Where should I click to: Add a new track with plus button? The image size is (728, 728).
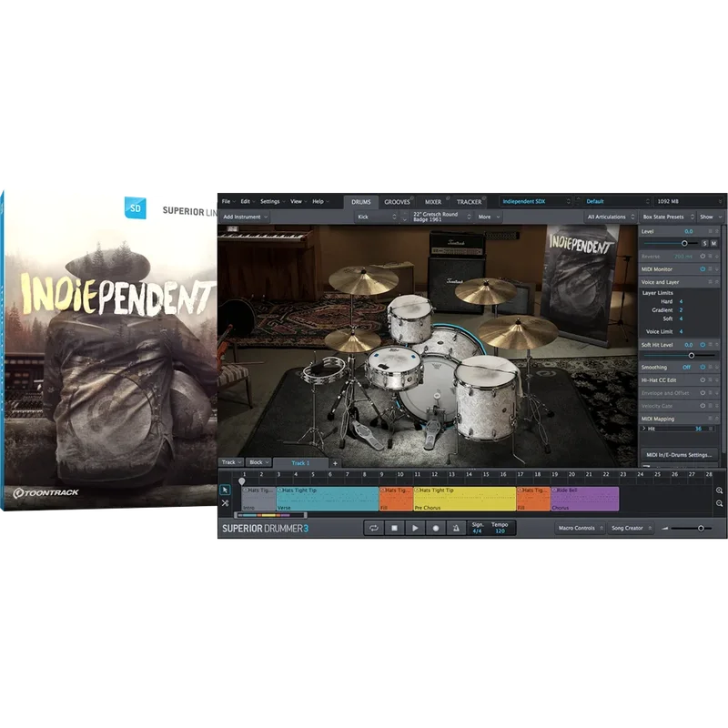coord(335,463)
